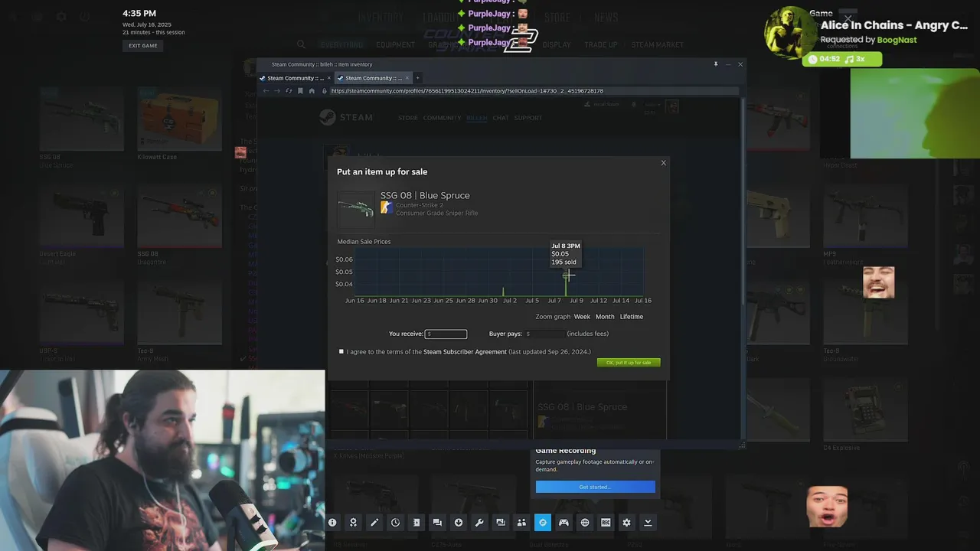Click the search magnifier in CS2 inventory menu
Image resolution: width=980 pixels, height=551 pixels.
(x=301, y=45)
